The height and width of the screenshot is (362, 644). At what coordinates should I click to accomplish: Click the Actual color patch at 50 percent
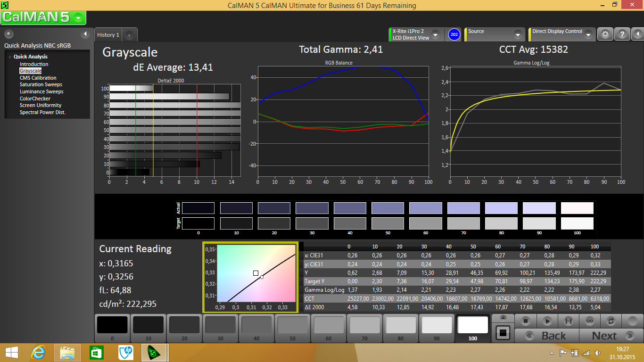pyautogui.click(x=388, y=208)
